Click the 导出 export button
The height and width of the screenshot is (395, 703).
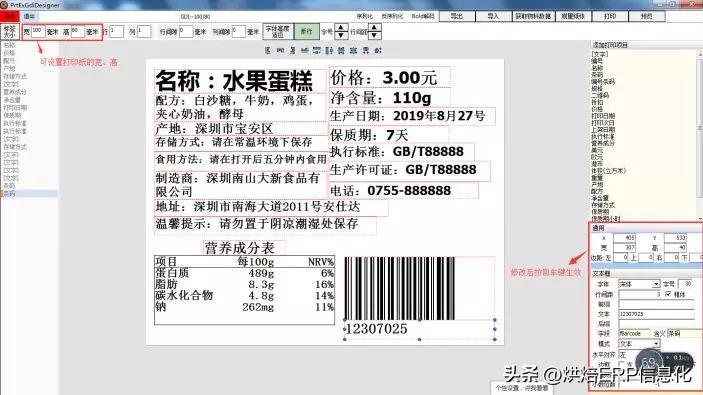[x=456, y=16]
